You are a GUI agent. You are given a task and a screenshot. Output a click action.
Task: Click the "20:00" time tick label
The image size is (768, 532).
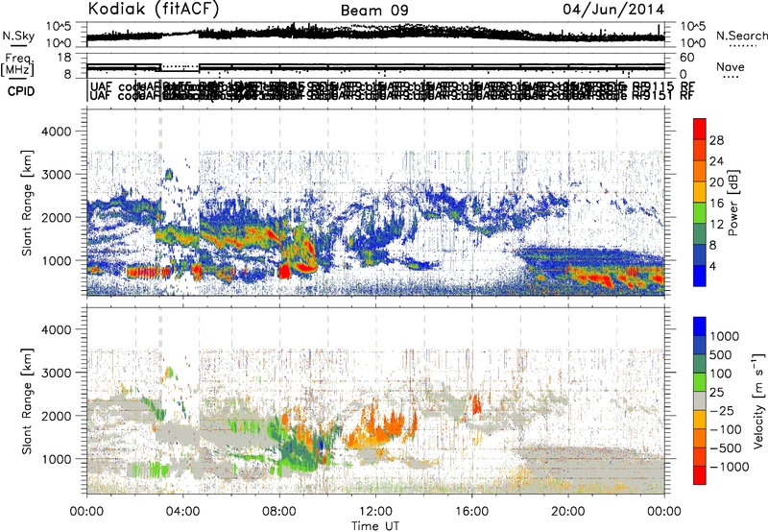pos(568,512)
